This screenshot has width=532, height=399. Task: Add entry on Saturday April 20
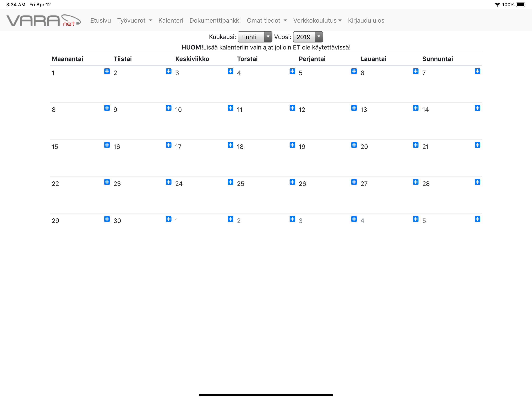click(416, 145)
